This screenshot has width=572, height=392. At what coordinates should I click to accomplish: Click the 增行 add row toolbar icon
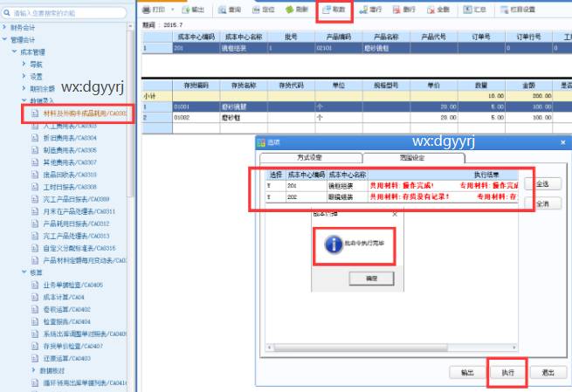pos(363,10)
